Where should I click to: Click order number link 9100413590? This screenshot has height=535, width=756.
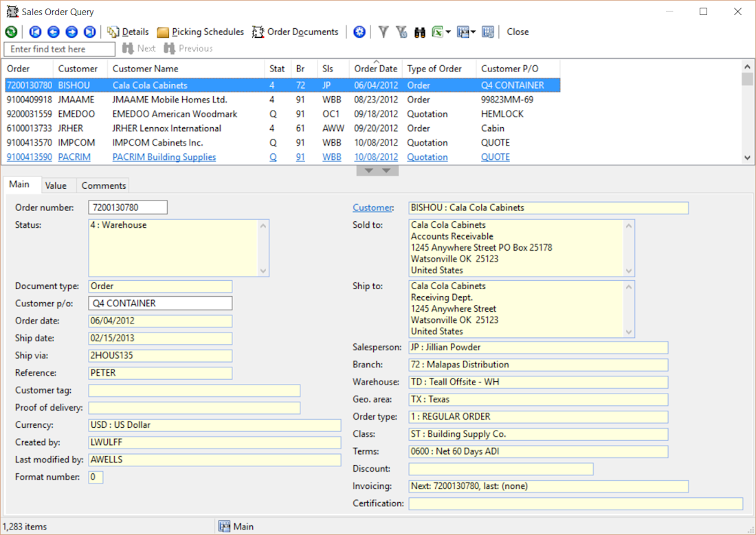pos(30,157)
